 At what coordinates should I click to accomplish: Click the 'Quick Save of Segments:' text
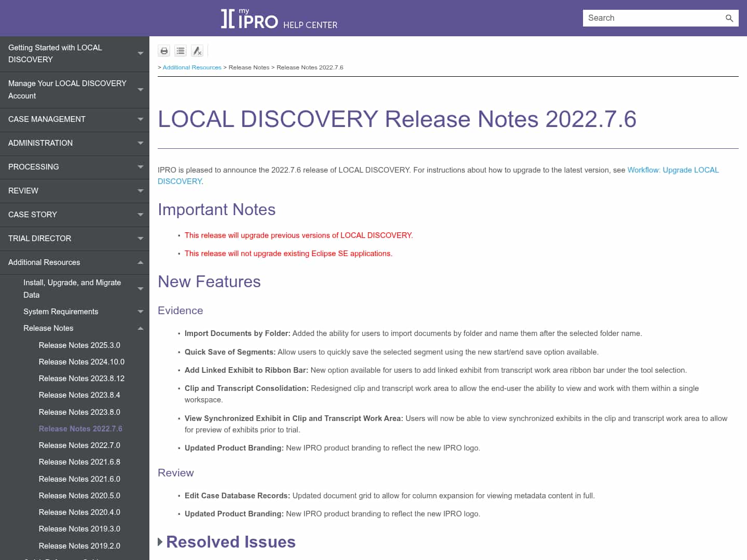230,352
